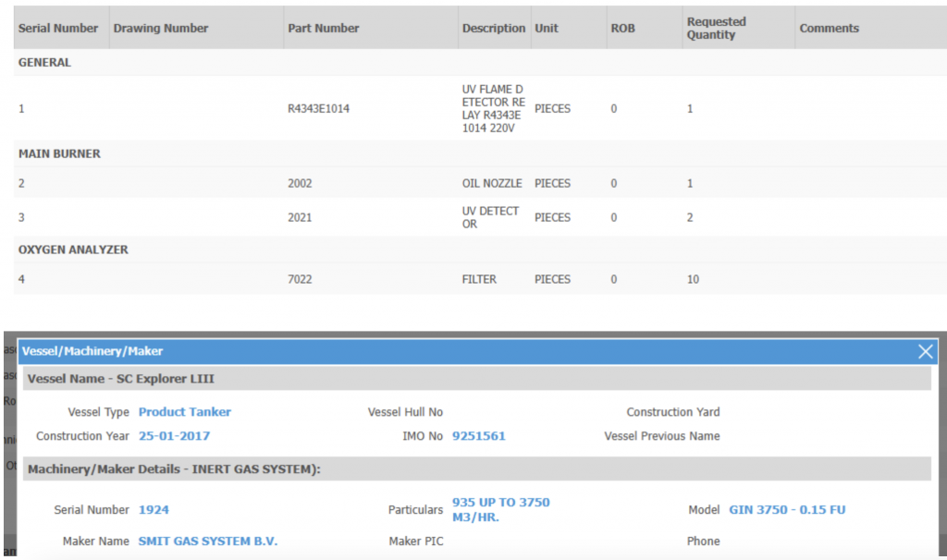This screenshot has width=947, height=560.
Task: Select the Requested Quantity column header
Action: pos(716,28)
